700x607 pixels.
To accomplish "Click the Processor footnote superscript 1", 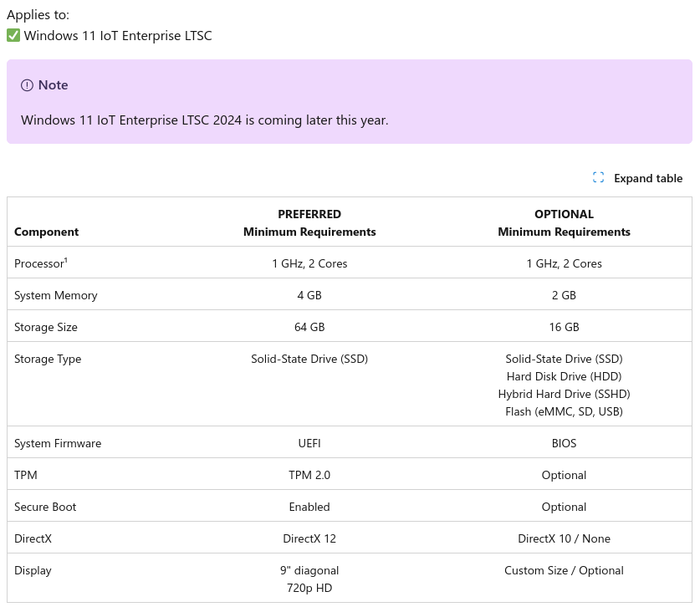I will (x=66, y=260).
